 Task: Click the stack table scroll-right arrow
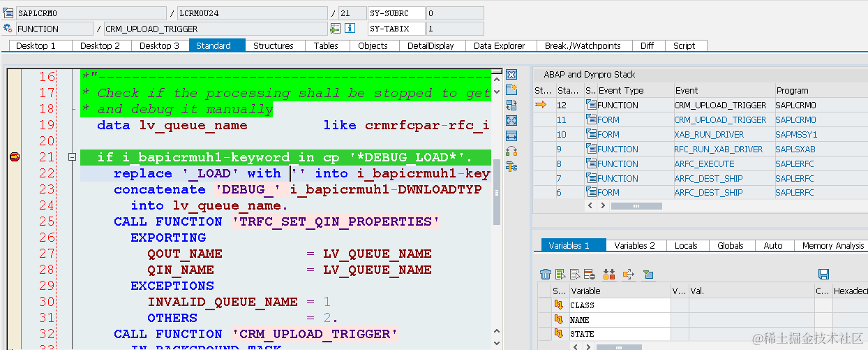pyautogui.click(x=604, y=206)
